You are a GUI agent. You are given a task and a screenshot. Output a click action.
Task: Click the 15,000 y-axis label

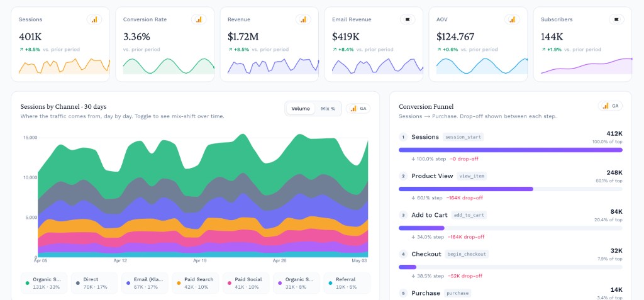pos(29,137)
